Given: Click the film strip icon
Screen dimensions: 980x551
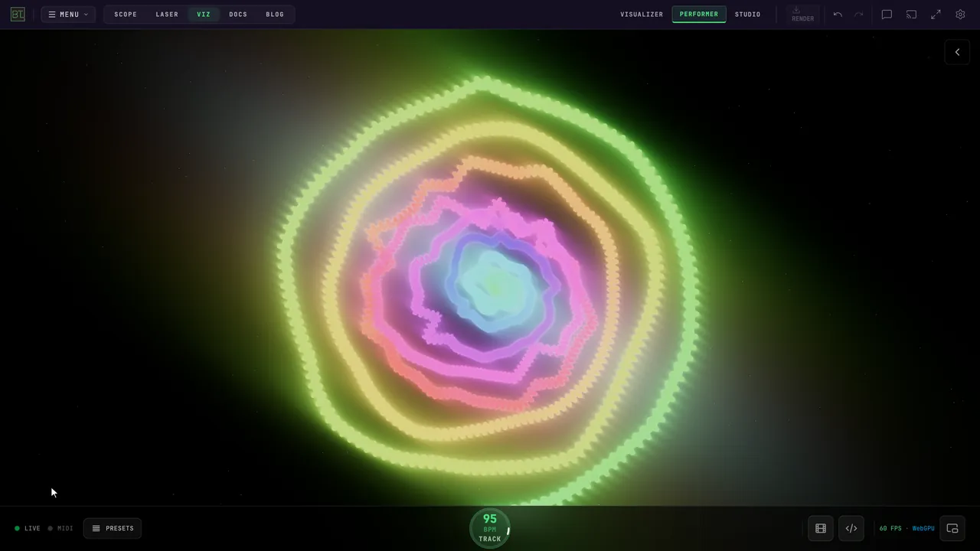Looking at the screenshot, I should 821,528.
